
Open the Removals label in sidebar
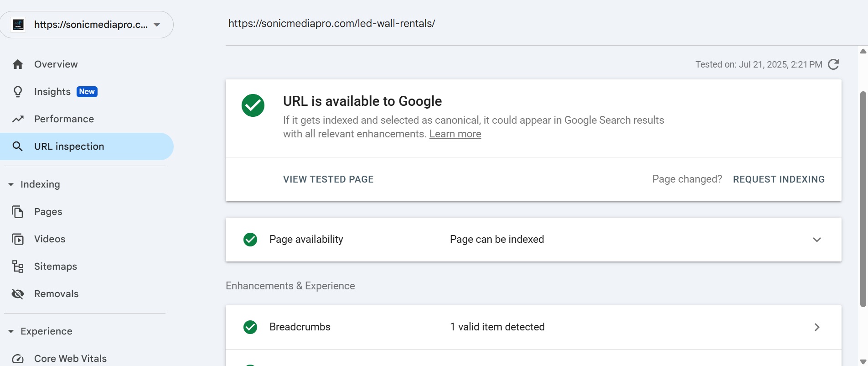pos(57,294)
